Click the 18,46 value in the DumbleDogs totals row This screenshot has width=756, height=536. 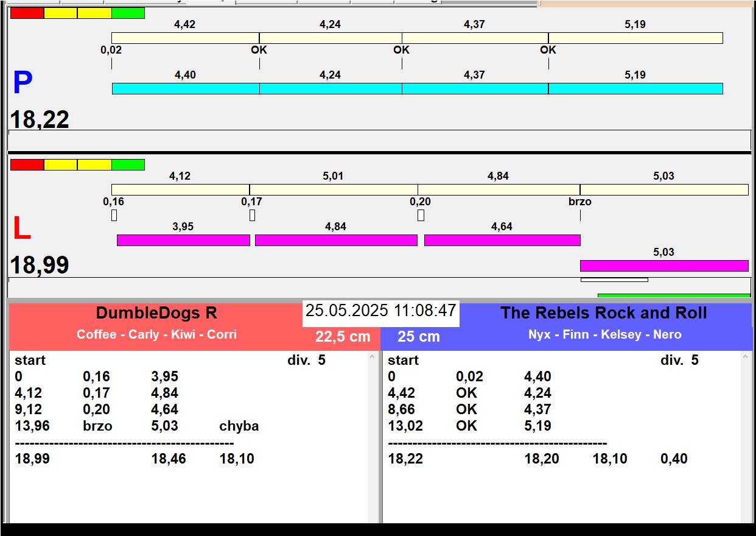click(x=169, y=459)
